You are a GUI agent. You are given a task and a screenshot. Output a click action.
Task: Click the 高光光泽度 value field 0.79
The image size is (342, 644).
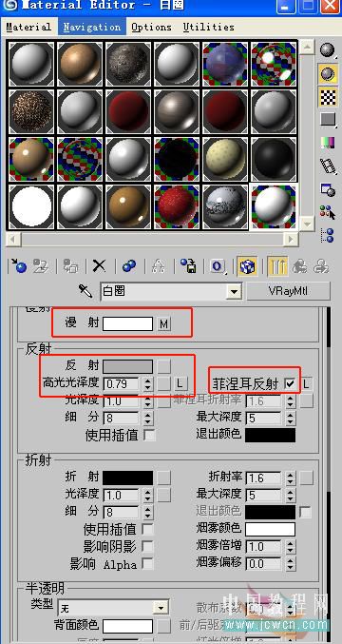[x=123, y=384]
